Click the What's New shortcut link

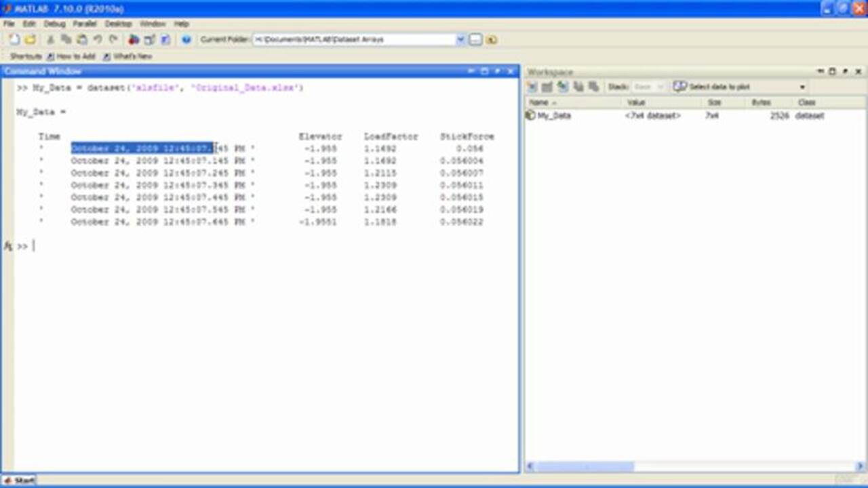point(128,56)
